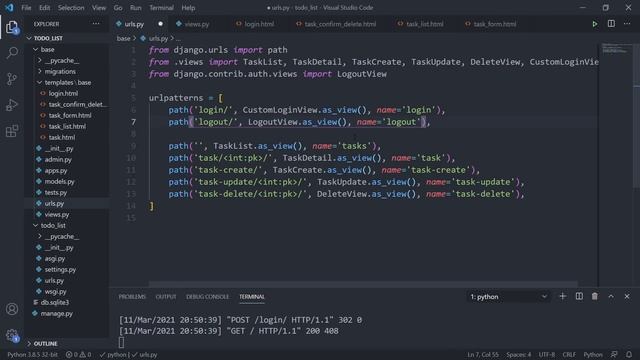Open Explorer panel's more actions ellipsis
The image size is (640, 360).
[x=96, y=24]
